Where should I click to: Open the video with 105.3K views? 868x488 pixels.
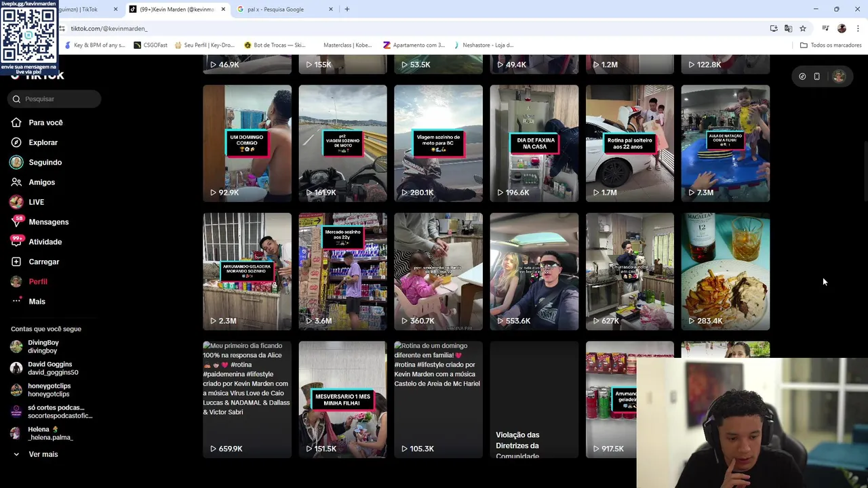point(438,399)
